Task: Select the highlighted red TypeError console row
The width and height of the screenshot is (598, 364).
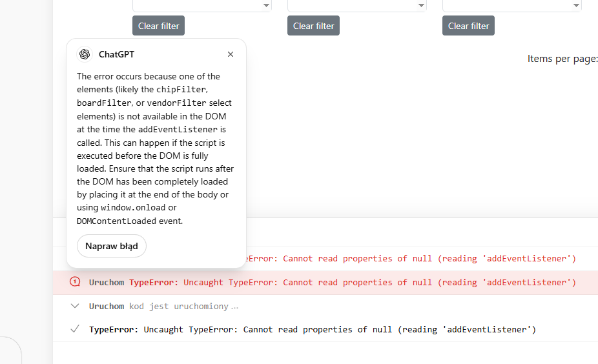Action: click(325, 283)
